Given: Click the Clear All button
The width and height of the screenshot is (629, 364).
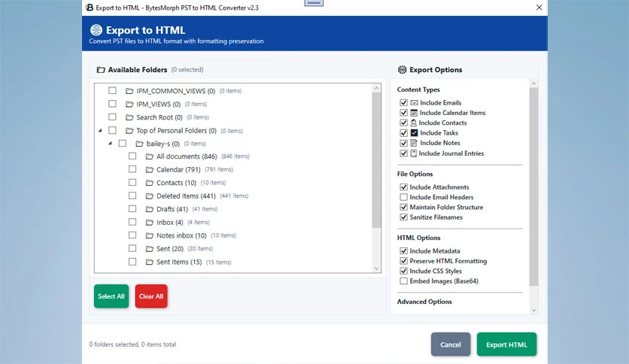Looking at the screenshot, I should (151, 296).
